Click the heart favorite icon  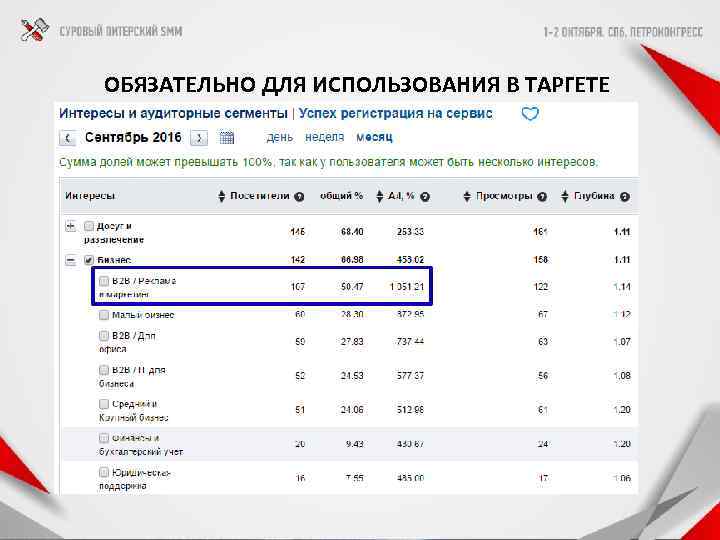530,113
